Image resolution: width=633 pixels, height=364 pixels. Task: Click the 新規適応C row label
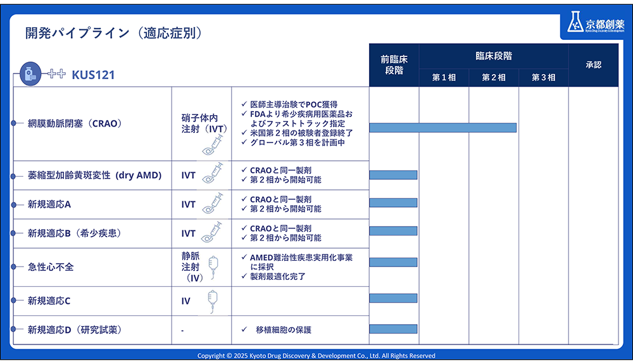tap(49, 301)
